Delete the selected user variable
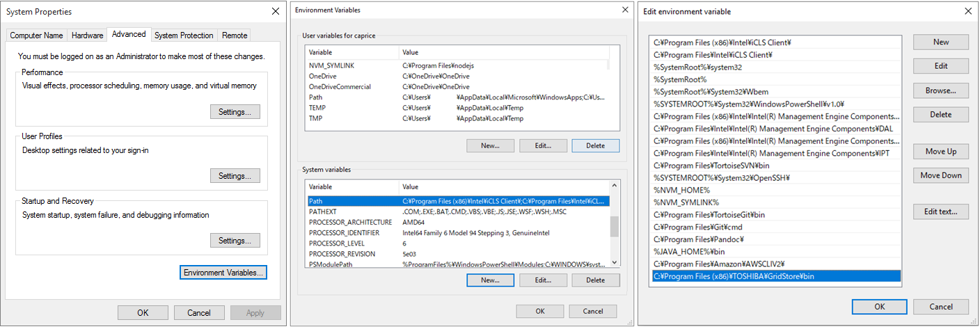The width and height of the screenshot is (980, 329). [595, 146]
